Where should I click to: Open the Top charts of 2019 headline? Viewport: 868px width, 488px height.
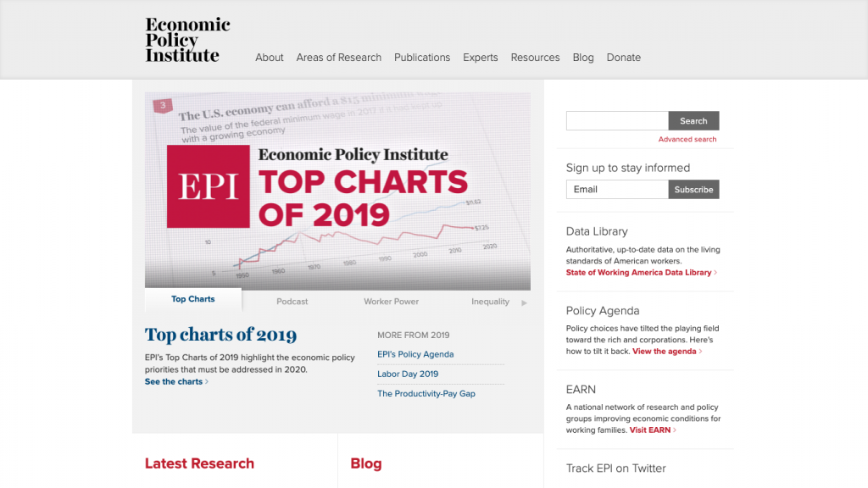[221, 335]
